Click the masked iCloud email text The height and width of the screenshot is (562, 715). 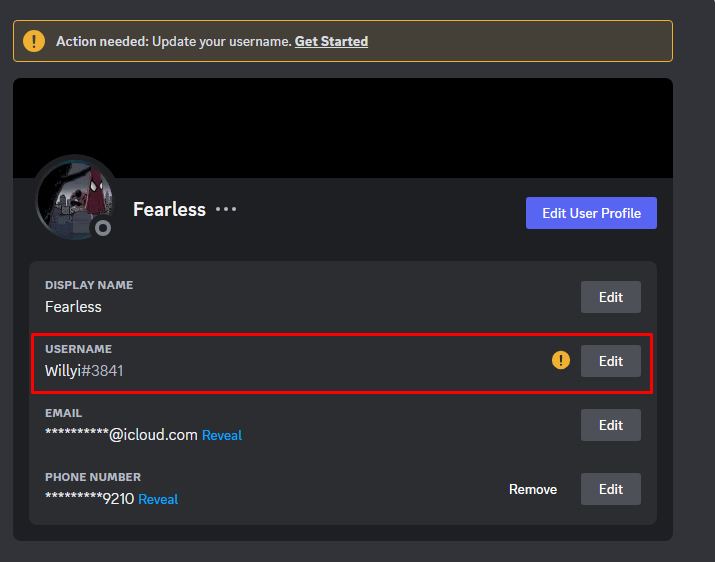point(120,435)
